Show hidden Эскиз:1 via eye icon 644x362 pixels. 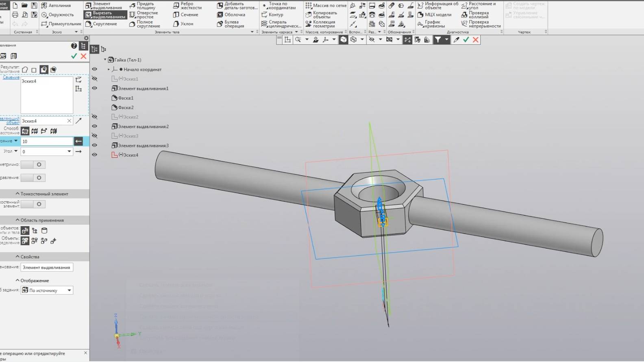(x=95, y=79)
